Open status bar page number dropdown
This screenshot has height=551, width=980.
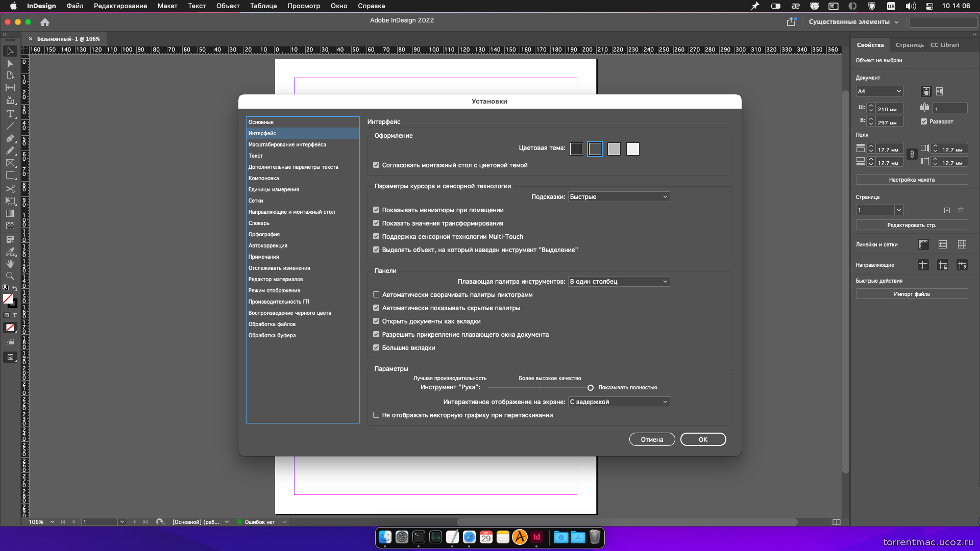[122, 522]
